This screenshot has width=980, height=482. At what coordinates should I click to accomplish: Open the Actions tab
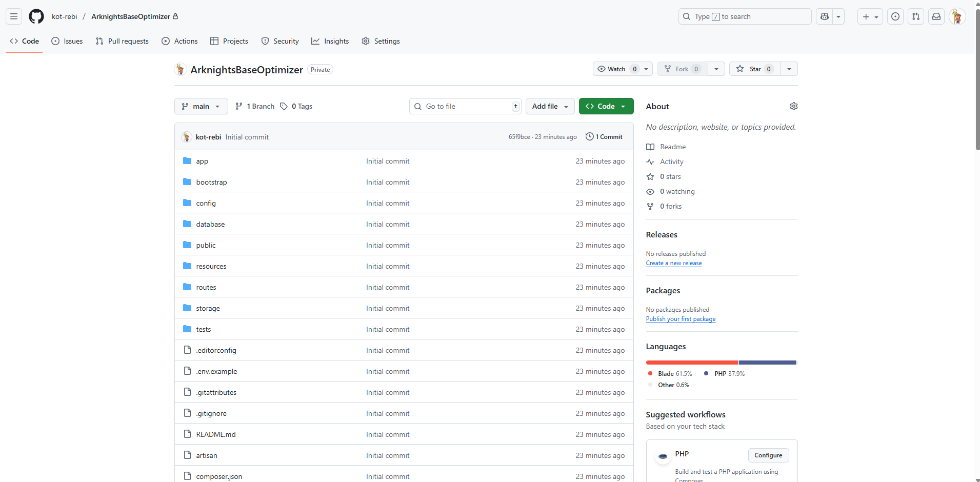tap(179, 41)
